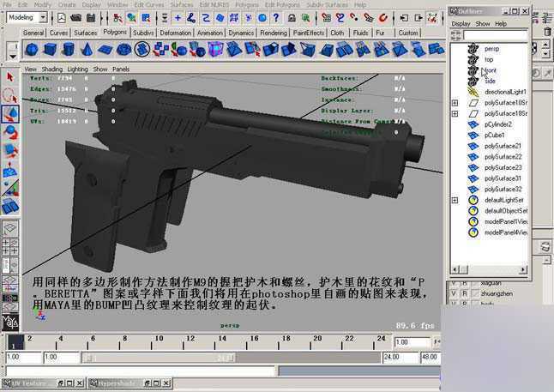Switch to the Rendering shelf tab
Viewport: 554px width, 392px height.
tap(274, 33)
